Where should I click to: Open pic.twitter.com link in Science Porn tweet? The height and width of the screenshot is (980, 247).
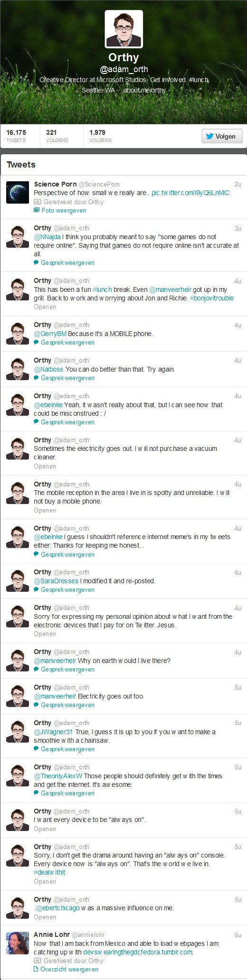190,193
